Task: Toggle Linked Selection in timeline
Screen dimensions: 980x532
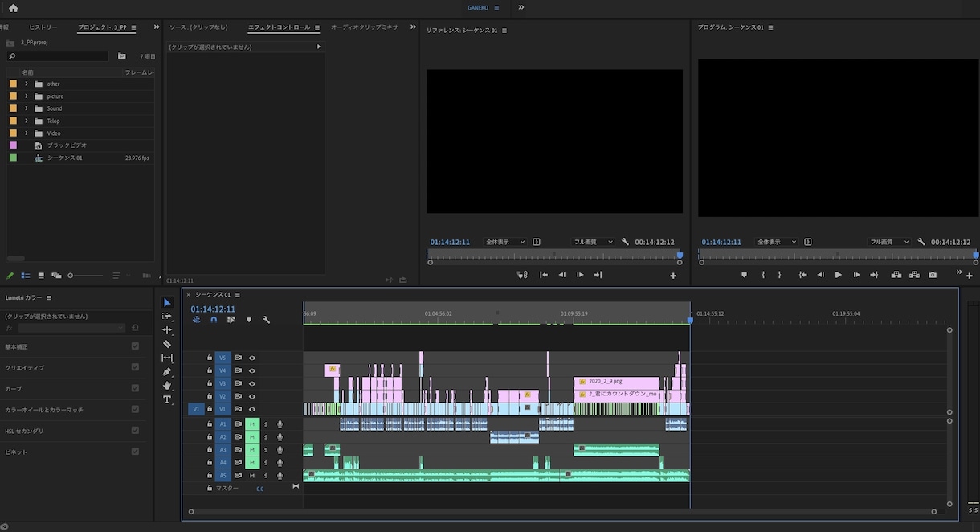Action: click(x=231, y=320)
